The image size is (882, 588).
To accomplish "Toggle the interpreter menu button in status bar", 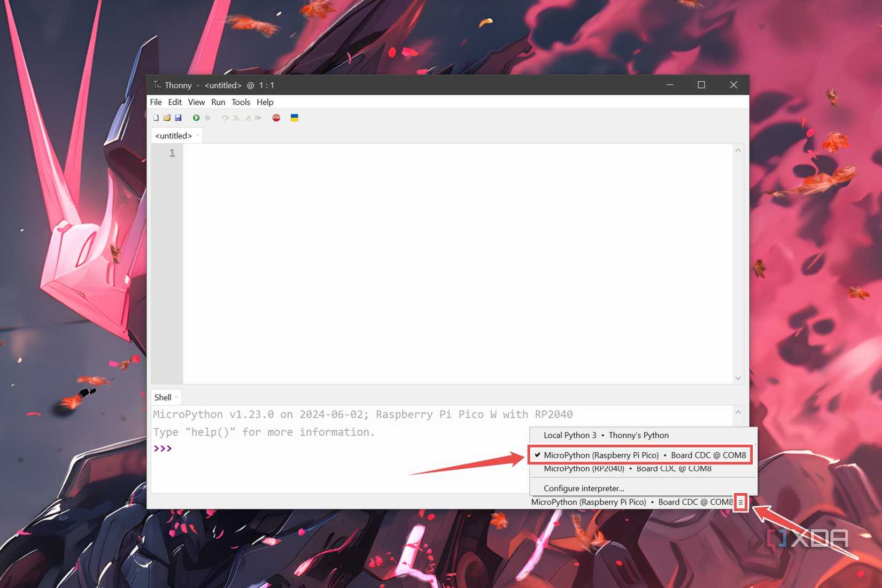I will (x=740, y=502).
